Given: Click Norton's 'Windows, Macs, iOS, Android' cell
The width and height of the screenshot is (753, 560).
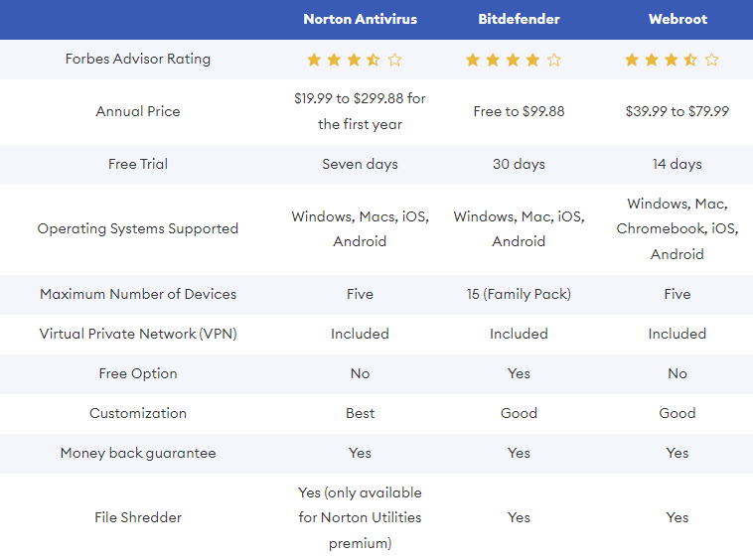Looking at the screenshot, I should (x=360, y=229).
